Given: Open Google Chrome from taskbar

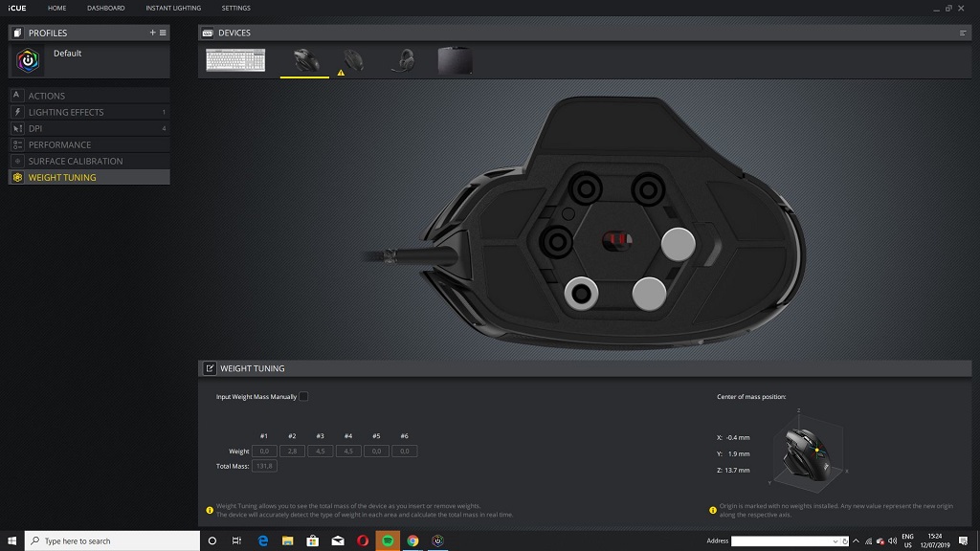Looking at the screenshot, I should (x=412, y=541).
